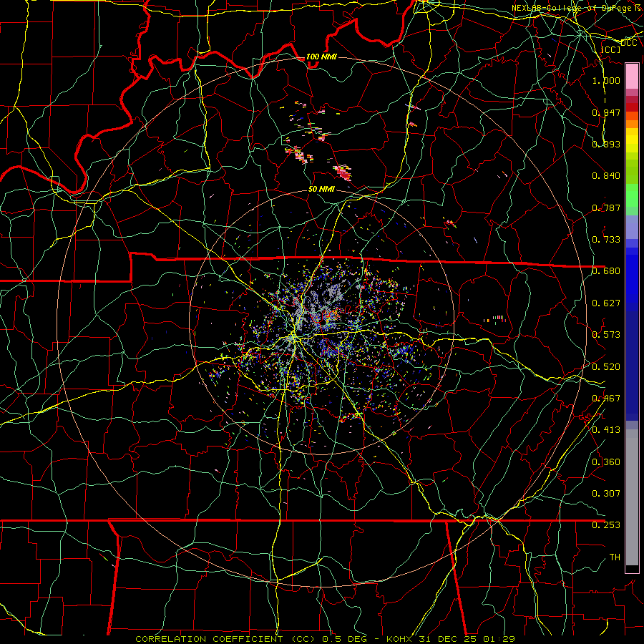Click the TH label below the scale values

(615, 557)
